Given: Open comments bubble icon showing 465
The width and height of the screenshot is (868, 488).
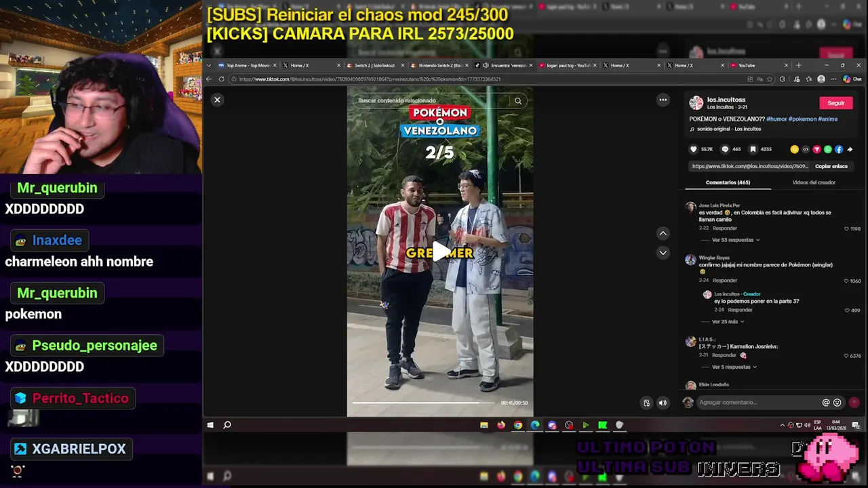Looking at the screenshot, I should [724, 149].
